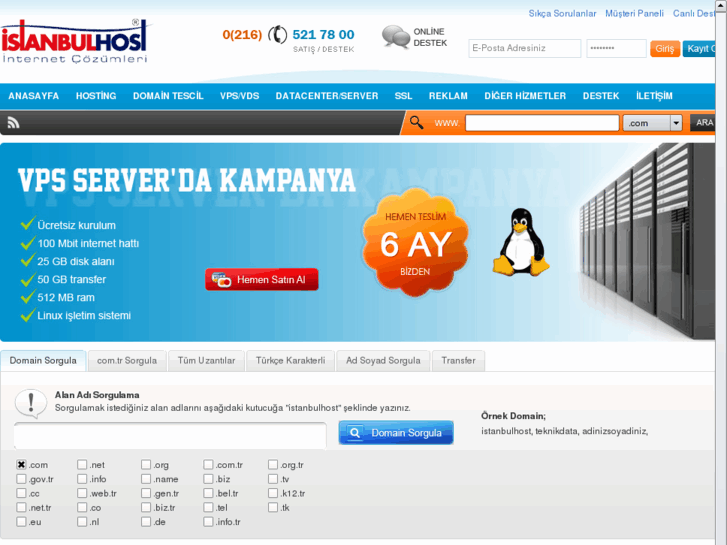Click the orange Giriş login button
Viewport: 727px width, 545px height.
tap(665, 48)
